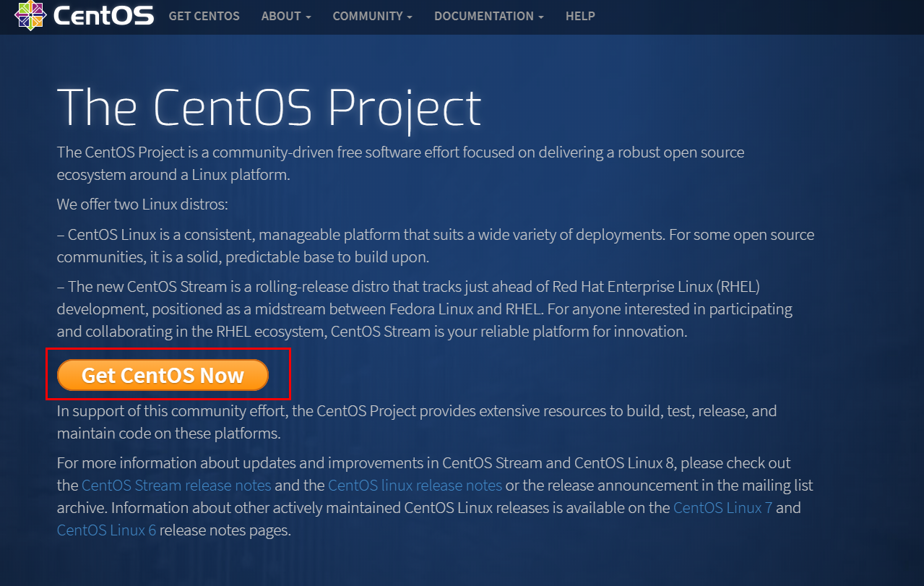The height and width of the screenshot is (586, 924).
Task: Click the CentOS logo icon
Action: click(30, 15)
